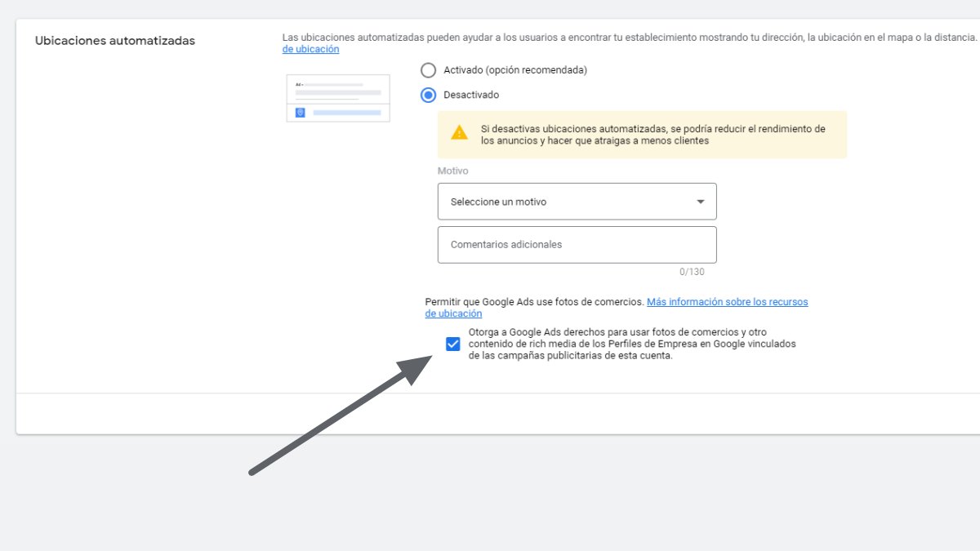
Task: Select the filled 'Desactivado' radio indicator icon
Action: pos(428,95)
